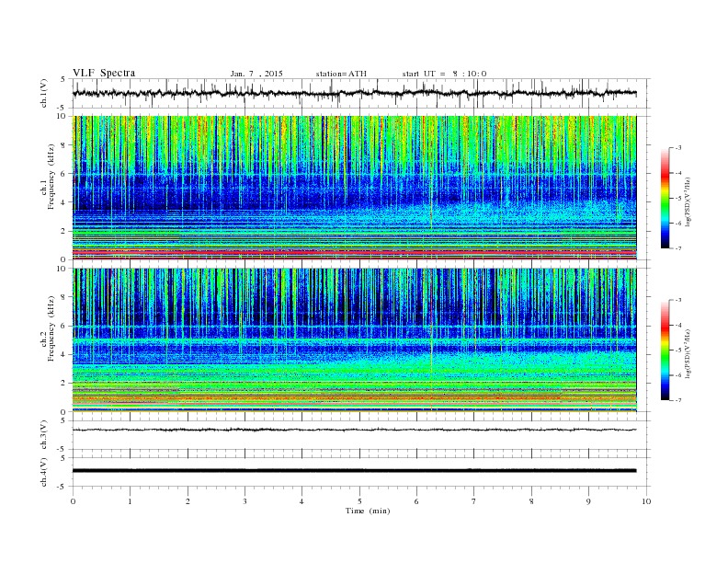
Task: Select the date text "Jan. 7 , 2015"
Action: pyautogui.click(x=256, y=74)
